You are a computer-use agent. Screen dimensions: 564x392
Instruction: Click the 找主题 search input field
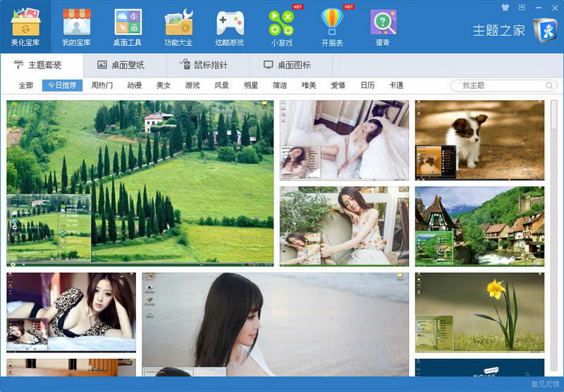498,85
